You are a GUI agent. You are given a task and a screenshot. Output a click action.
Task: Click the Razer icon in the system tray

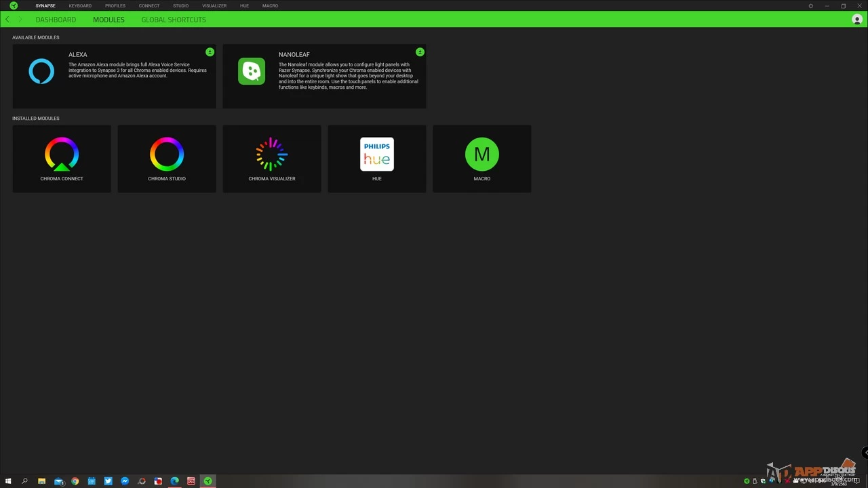click(x=747, y=481)
